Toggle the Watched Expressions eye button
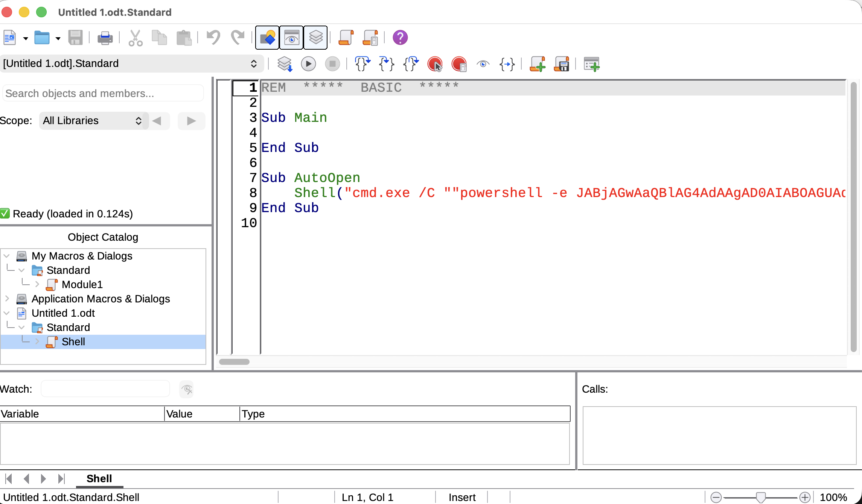The height and width of the screenshot is (504, 862). pos(291,38)
